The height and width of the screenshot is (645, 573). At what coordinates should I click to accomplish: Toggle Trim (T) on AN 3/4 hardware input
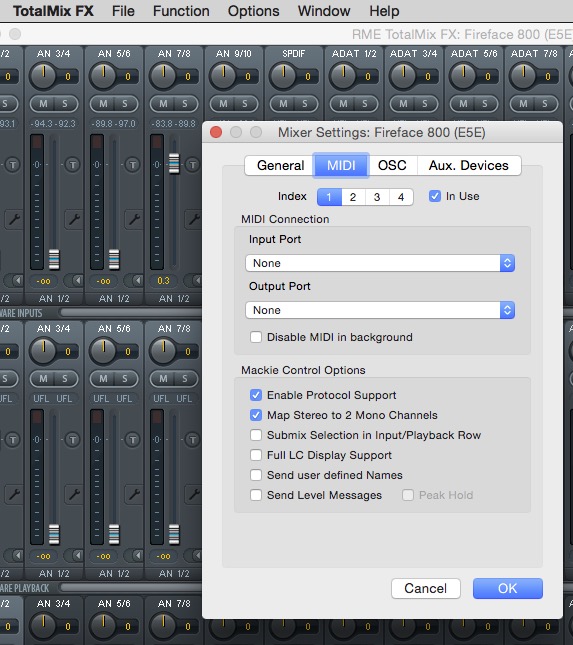click(73, 165)
